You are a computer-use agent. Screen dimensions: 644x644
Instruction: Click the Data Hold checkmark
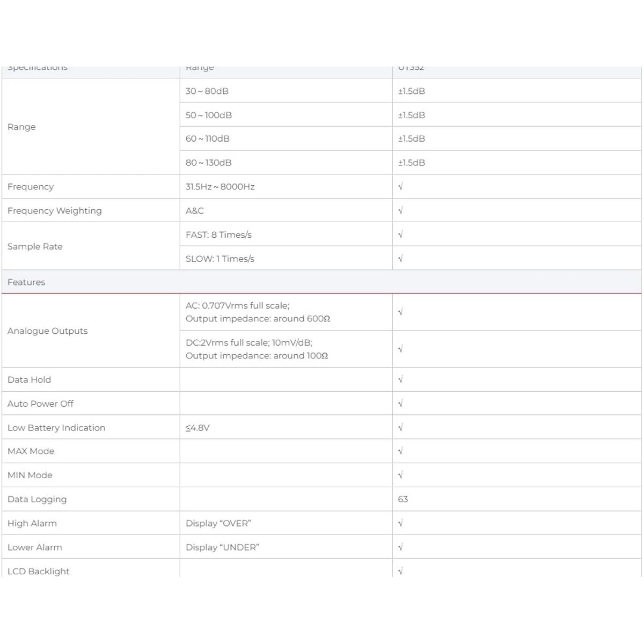coord(400,379)
